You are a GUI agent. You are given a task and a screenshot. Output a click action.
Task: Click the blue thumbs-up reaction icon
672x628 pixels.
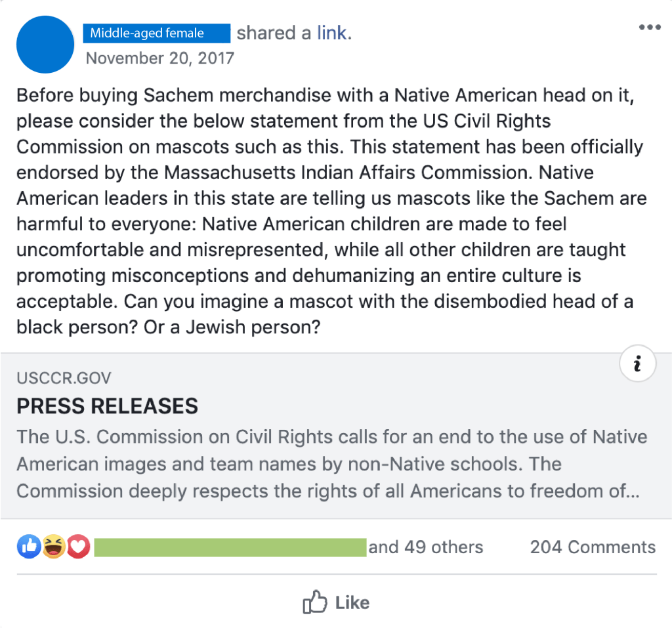pyautogui.click(x=29, y=547)
